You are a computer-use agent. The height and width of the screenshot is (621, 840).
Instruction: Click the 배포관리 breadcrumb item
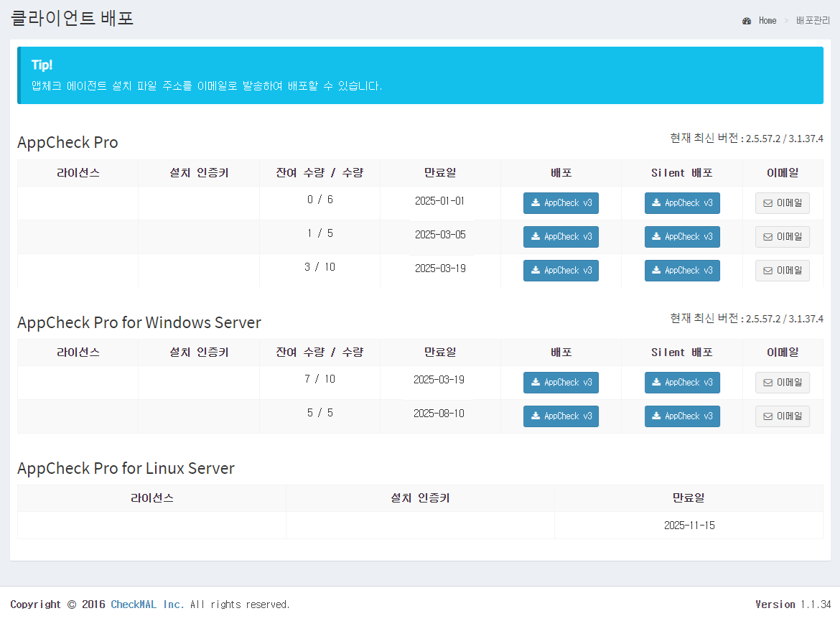[x=813, y=21]
